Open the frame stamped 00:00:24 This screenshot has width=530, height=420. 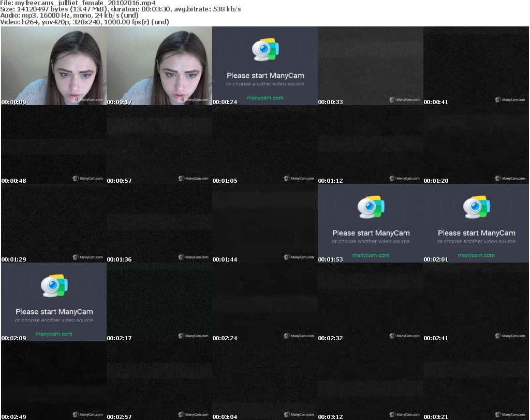(265, 66)
